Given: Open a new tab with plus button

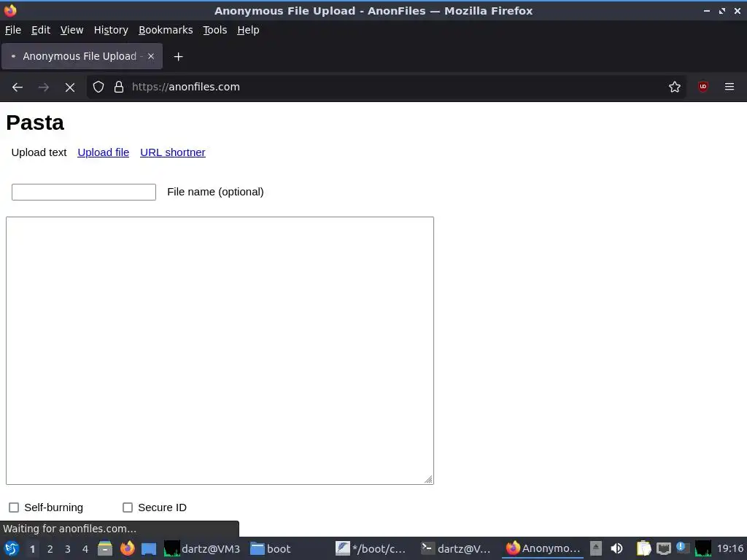Looking at the screenshot, I should point(178,57).
